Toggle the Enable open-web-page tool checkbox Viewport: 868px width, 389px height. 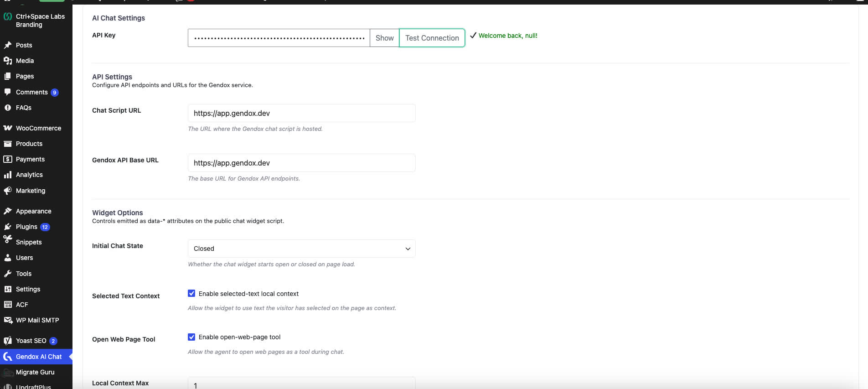pos(191,337)
